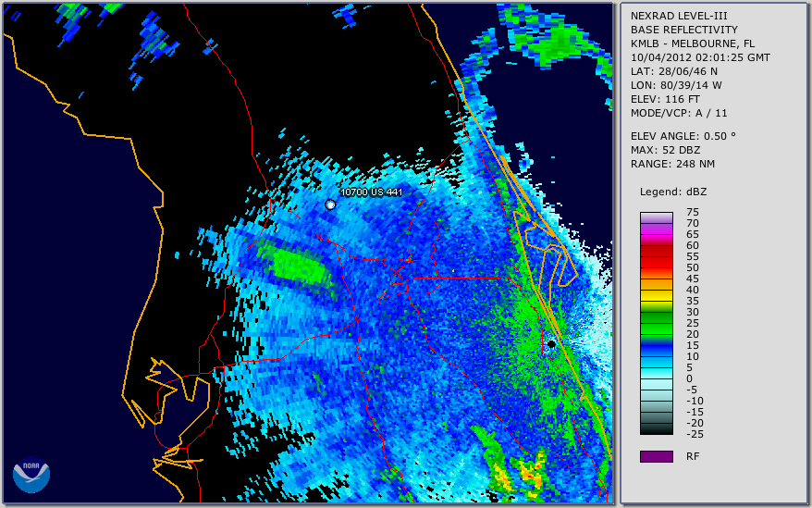
Task: Click the "LON: 80/39/14 W" text
Action: pyautogui.click(x=676, y=85)
